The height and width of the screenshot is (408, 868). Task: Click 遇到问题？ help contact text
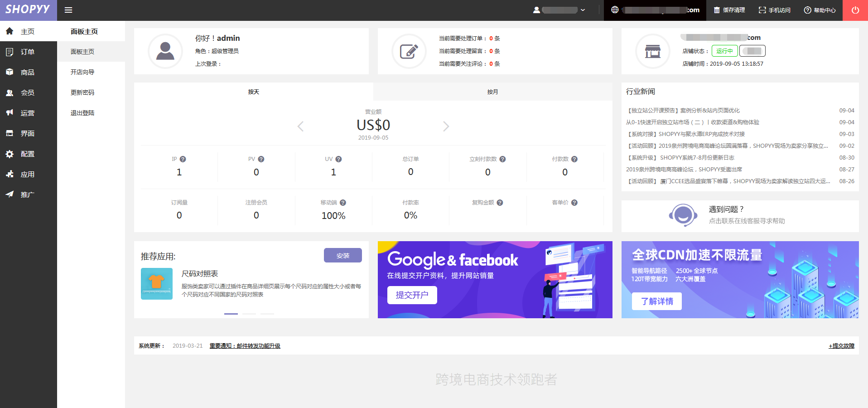727,209
